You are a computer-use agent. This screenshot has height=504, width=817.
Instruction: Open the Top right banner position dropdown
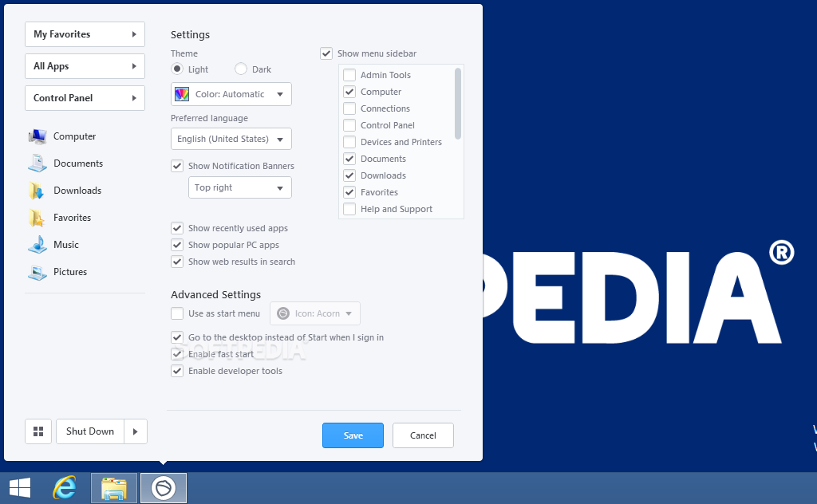click(x=240, y=187)
